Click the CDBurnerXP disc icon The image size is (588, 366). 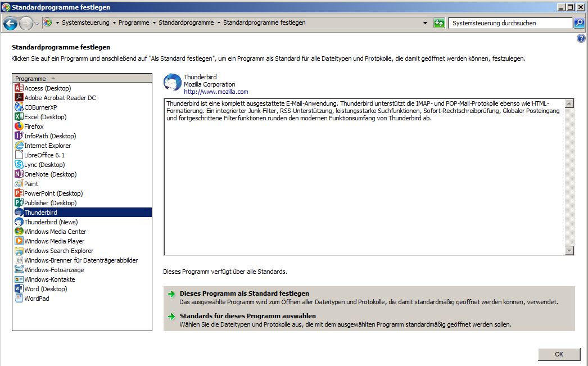[19, 107]
